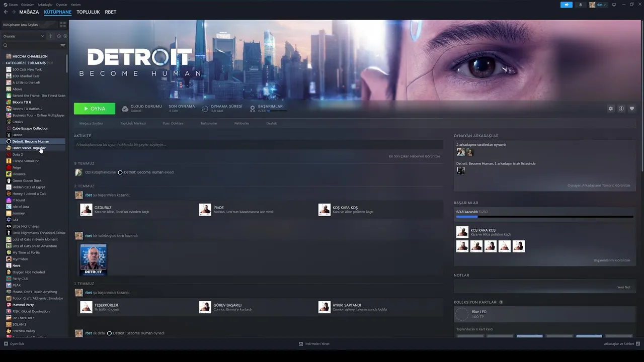Filter library by recent activity clock icon
644x362 pixels.
[59, 36]
